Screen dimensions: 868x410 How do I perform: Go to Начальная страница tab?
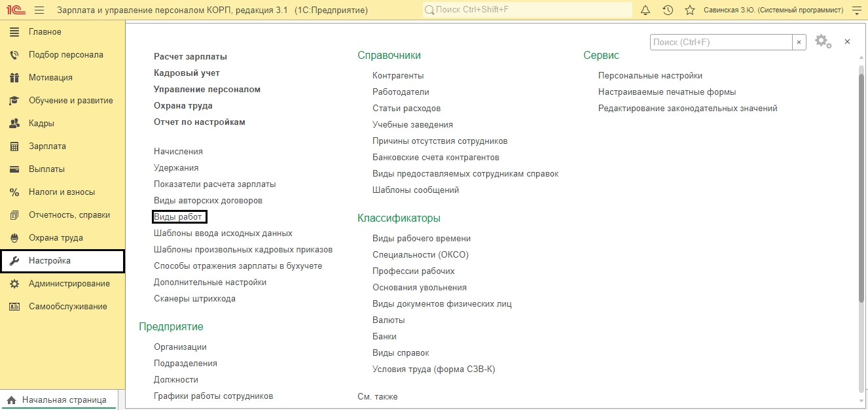click(x=58, y=400)
